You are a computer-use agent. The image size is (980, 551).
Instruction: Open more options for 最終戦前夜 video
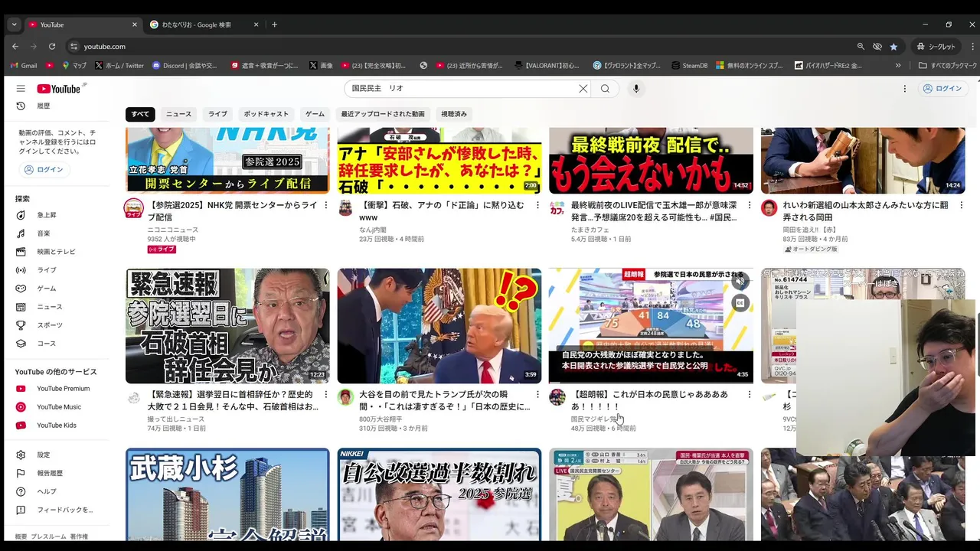(750, 206)
